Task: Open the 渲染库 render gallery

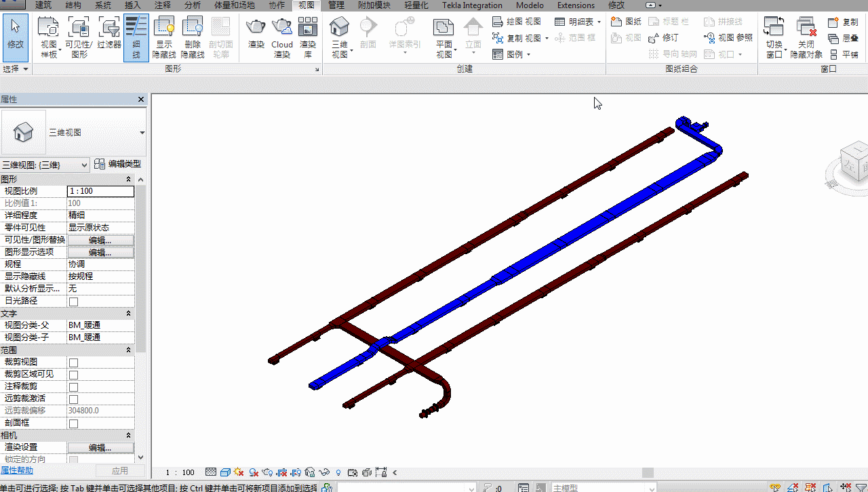Action: (x=308, y=38)
